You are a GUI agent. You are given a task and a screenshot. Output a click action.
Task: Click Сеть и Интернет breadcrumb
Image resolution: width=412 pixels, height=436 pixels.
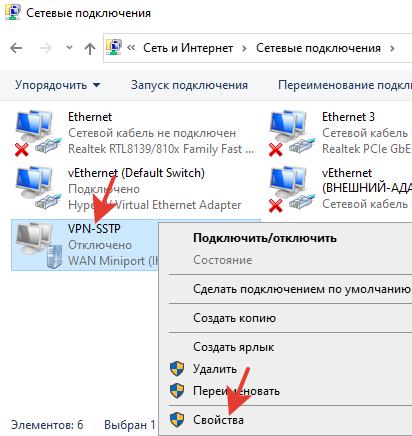pos(188,48)
